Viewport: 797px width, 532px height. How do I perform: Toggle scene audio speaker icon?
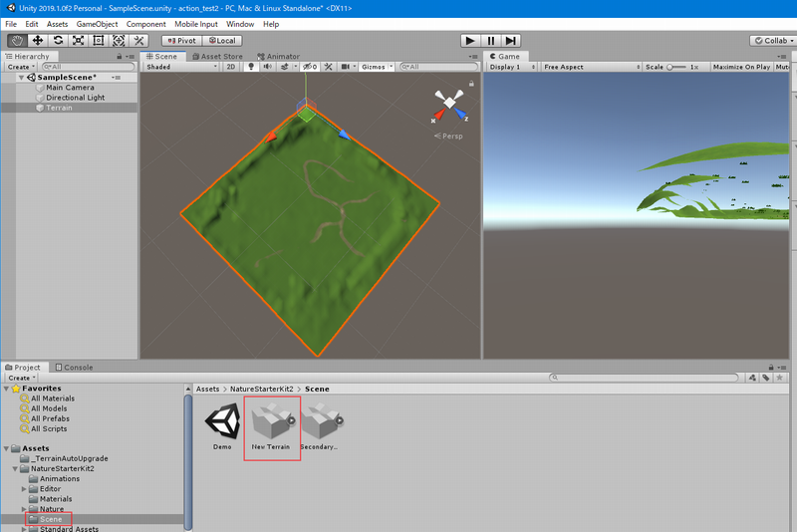tap(267, 67)
